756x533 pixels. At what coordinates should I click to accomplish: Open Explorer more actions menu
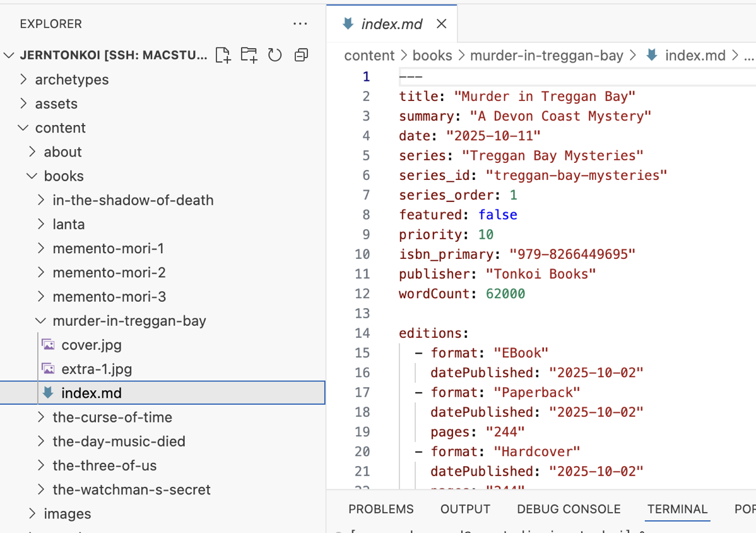pyautogui.click(x=300, y=23)
